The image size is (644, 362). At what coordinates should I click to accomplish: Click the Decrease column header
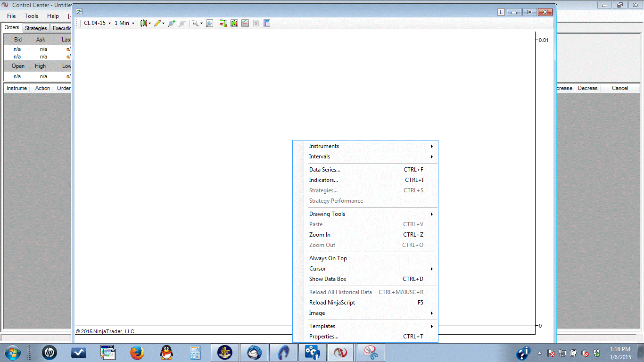click(x=588, y=88)
